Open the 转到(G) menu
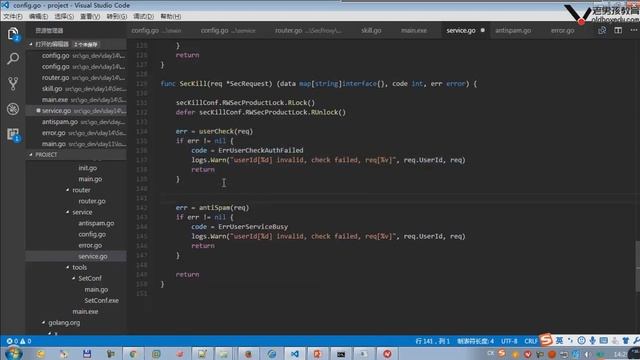The height and width of the screenshot is (360, 640). pos(116,16)
